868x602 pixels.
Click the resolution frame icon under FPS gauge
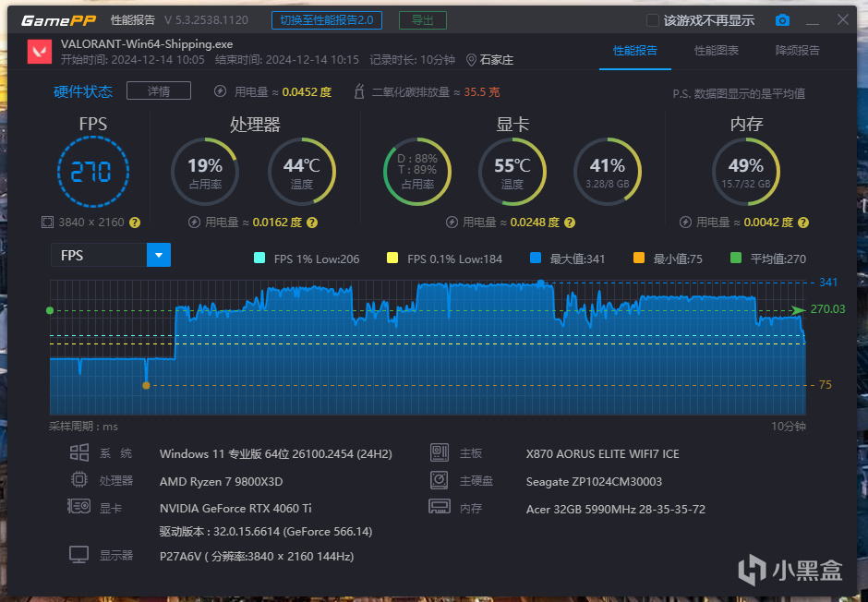point(47,223)
